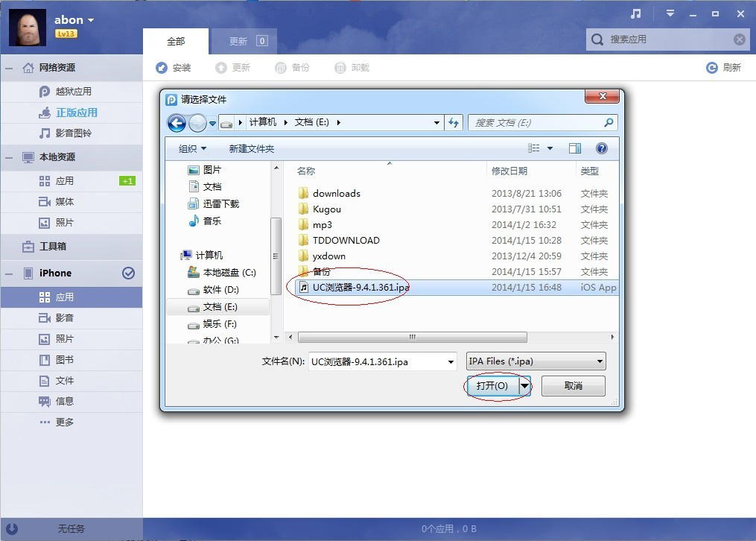Open the 工具箱 toolbox
Viewport: 756px width, 541px height.
tap(72, 247)
